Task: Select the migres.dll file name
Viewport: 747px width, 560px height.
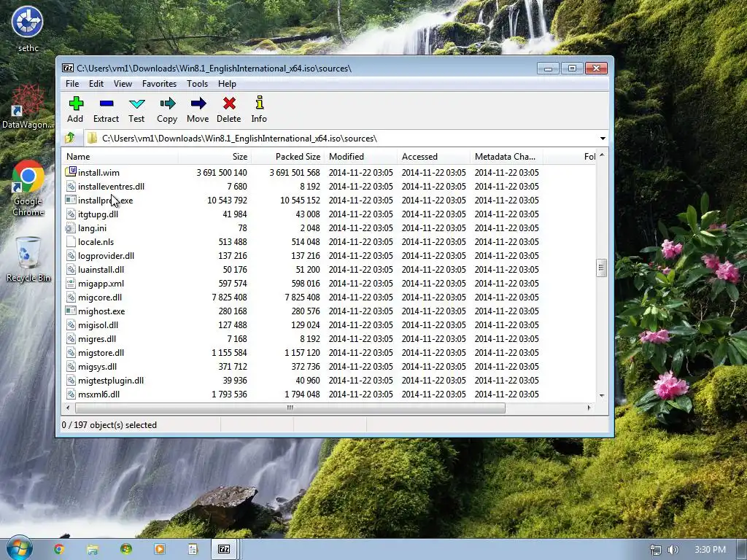Action: 97,338
